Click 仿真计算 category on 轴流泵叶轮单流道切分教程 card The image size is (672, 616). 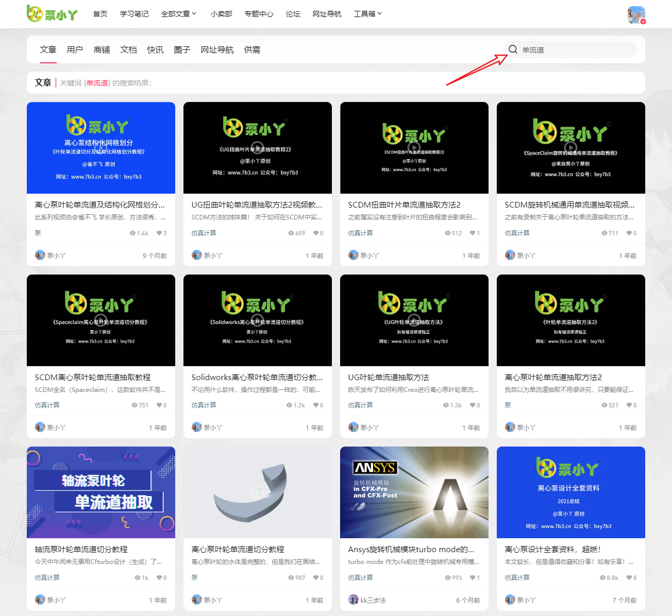click(x=47, y=578)
